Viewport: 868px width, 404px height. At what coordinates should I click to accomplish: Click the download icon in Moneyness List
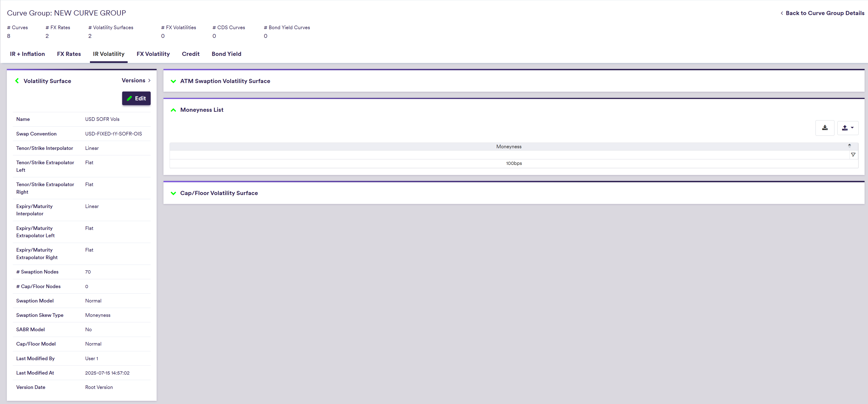[825, 128]
